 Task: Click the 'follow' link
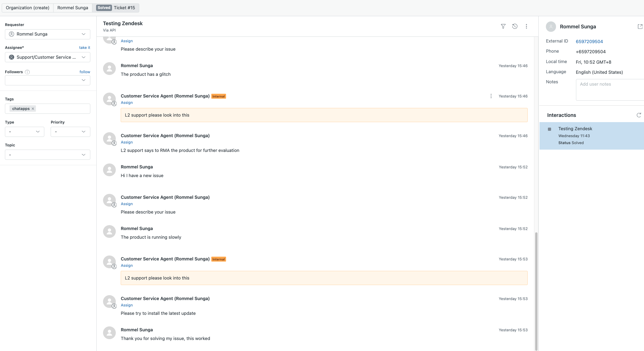(x=85, y=72)
